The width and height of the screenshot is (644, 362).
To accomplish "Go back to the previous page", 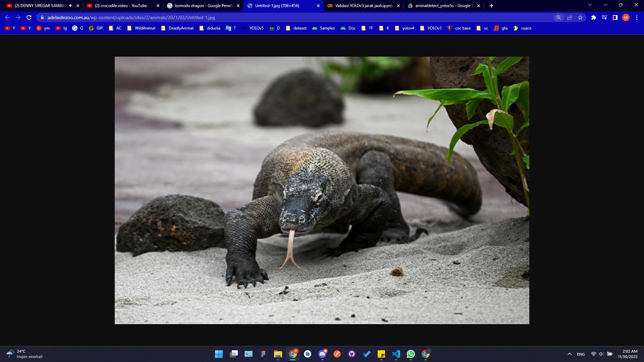I will point(7,17).
